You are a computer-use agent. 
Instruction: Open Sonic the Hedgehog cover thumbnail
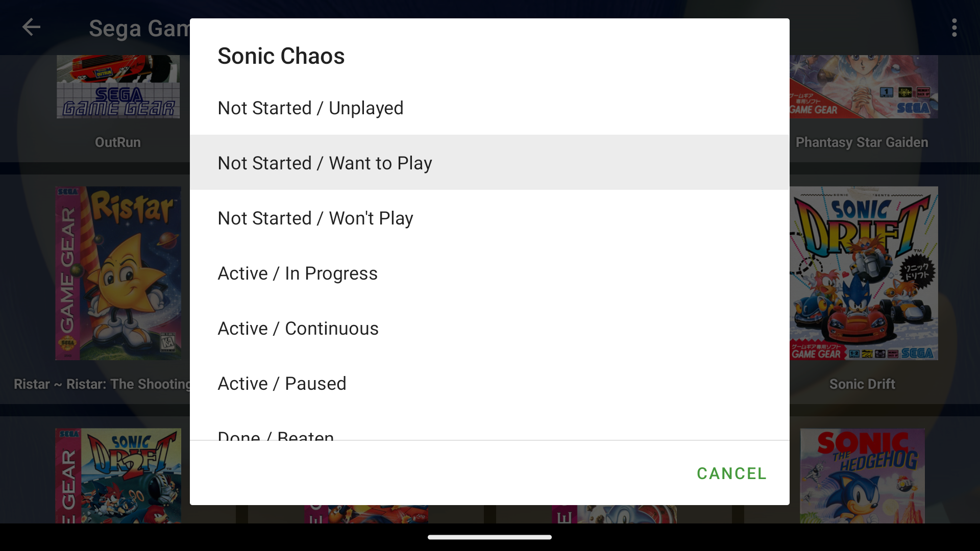tap(863, 475)
